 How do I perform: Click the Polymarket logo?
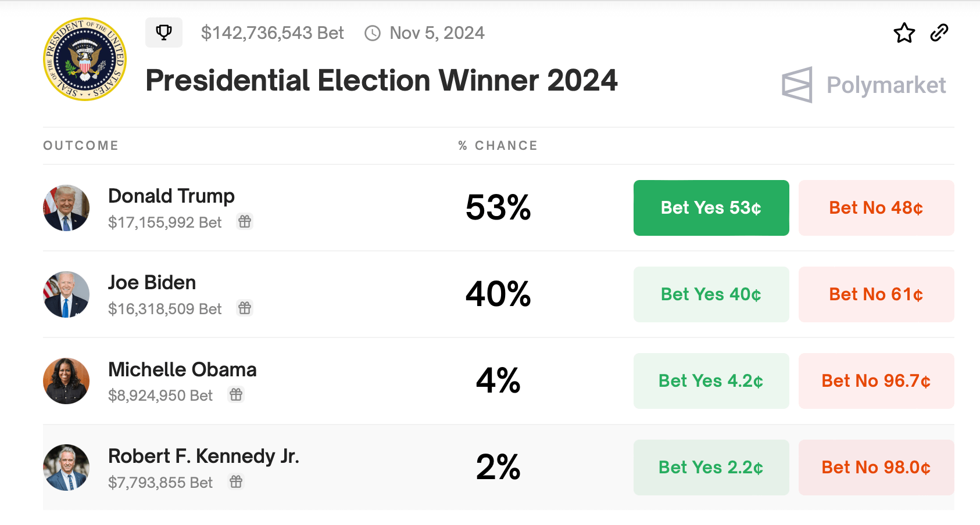coord(864,85)
